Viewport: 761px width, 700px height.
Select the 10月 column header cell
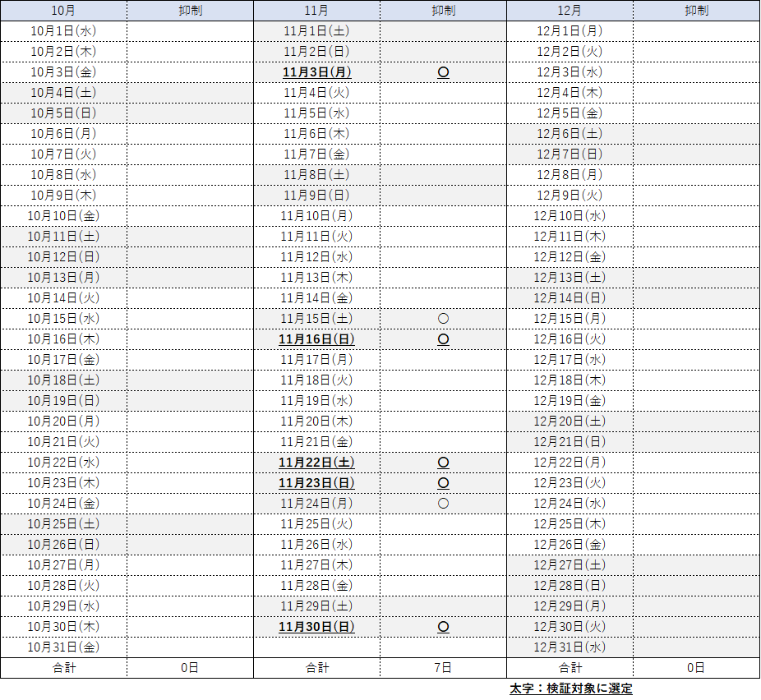click(x=63, y=11)
